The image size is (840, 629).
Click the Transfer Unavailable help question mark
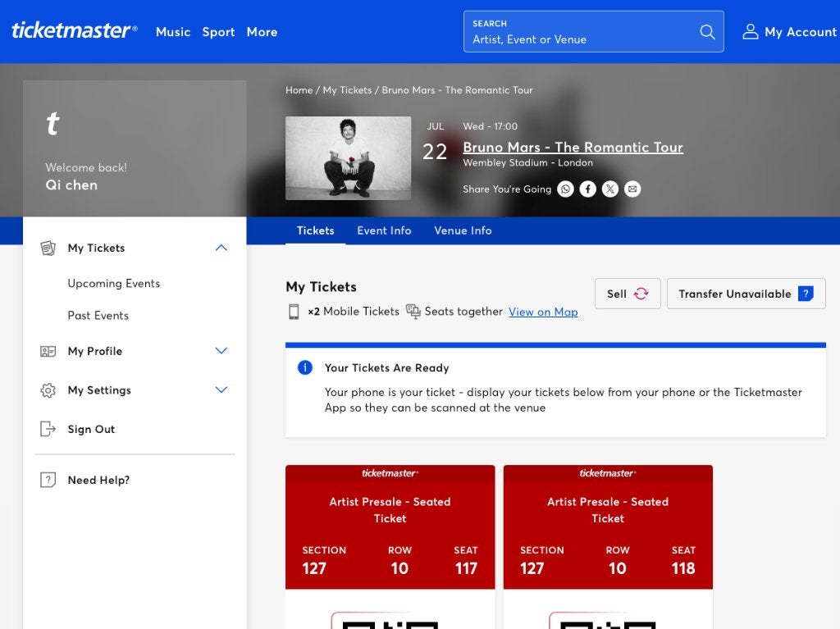coord(806,294)
